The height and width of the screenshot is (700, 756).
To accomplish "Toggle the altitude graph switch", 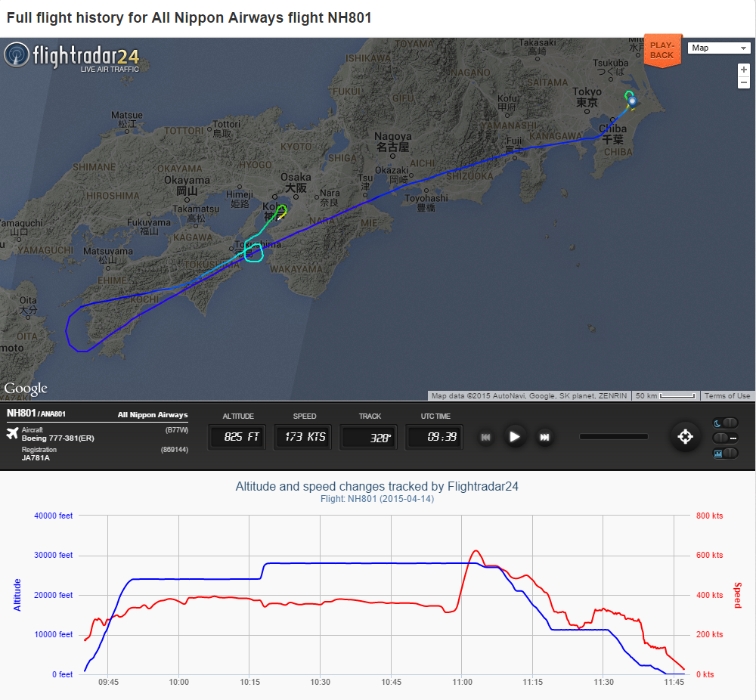I will pyautogui.click(x=726, y=453).
